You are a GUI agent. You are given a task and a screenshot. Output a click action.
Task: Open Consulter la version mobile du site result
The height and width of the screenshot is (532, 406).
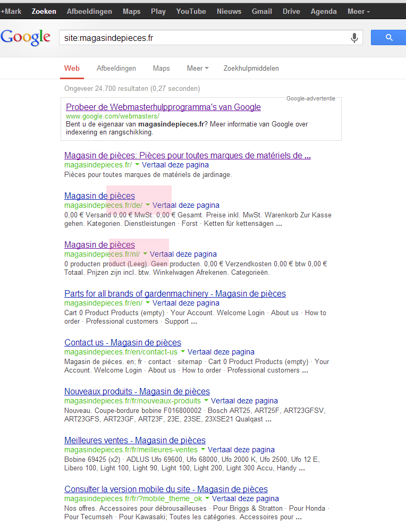click(x=166, y=489)
